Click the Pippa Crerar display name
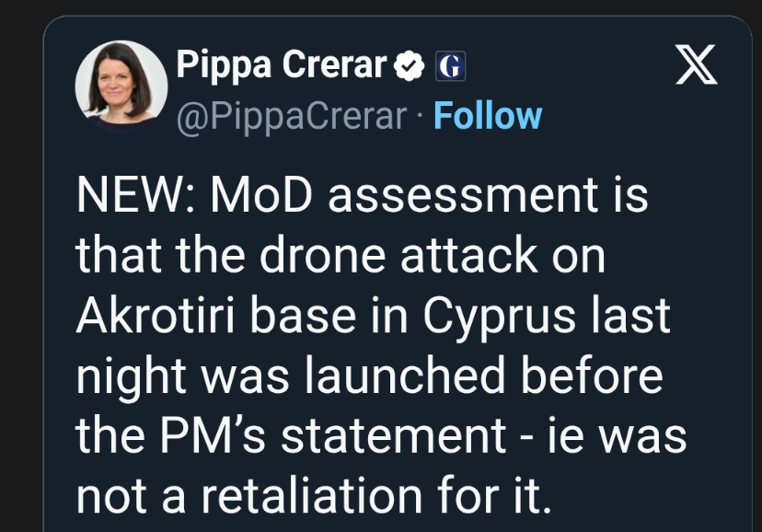Image resolution: width=762 pixels, height=532 pixels. pos(282,64)
